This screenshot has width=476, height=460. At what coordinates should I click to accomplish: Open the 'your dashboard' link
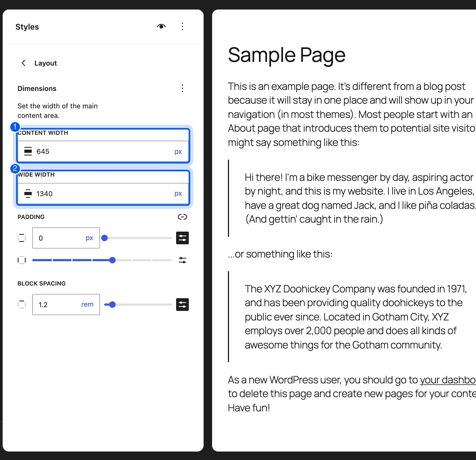(448, 380)
